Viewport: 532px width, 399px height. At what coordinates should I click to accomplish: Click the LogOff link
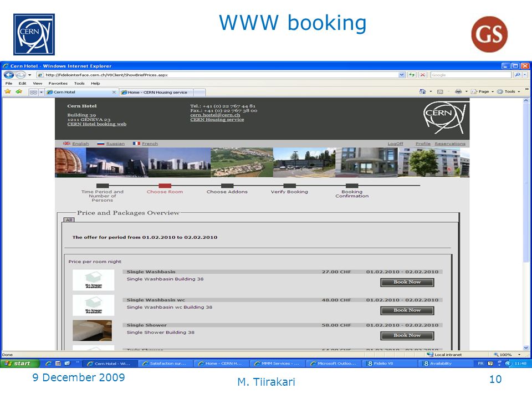point(395,144)
